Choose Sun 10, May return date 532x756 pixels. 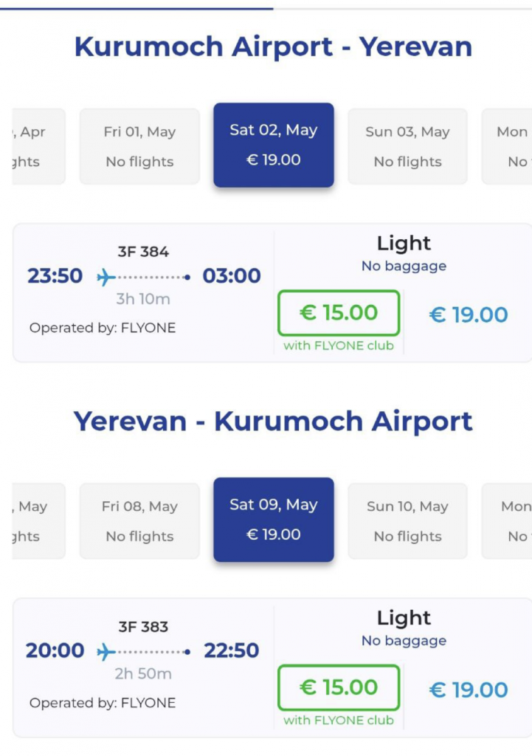(x=407, y=521)
